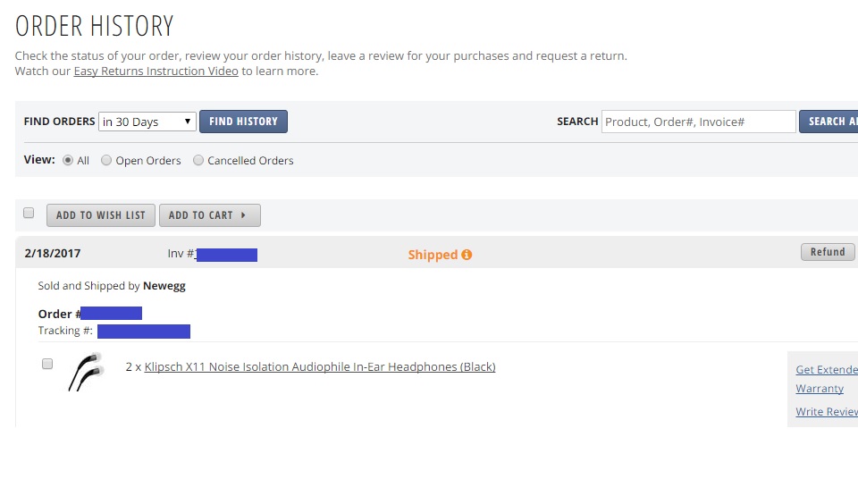Open the Easy Returns Instruction Video link
Image resolution: width=858 pixels, height=504 pixels.
point(156,71)
